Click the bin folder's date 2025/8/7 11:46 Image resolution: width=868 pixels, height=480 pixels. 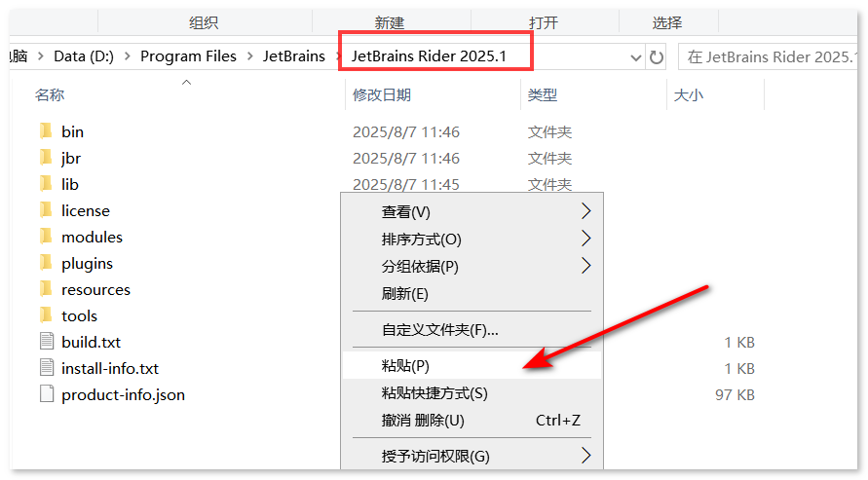tap(406, 131)
